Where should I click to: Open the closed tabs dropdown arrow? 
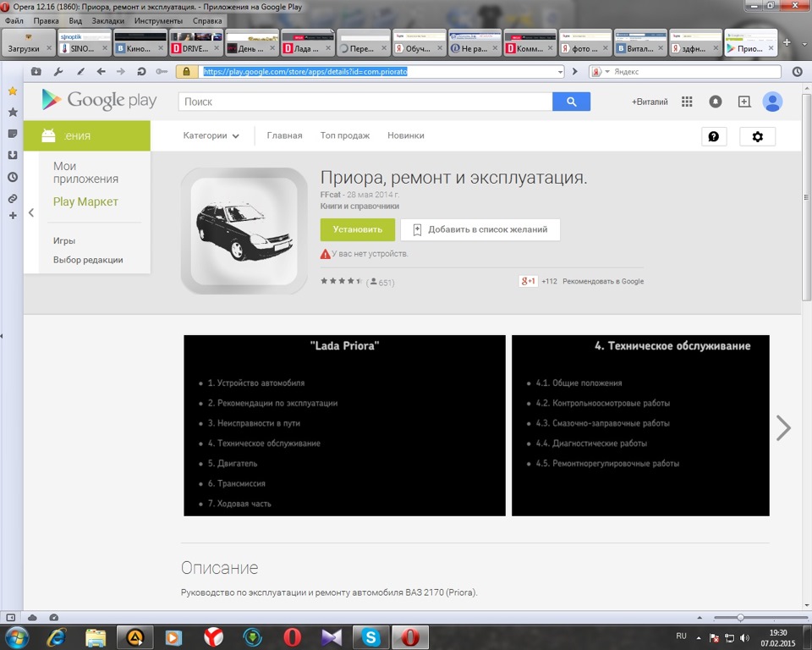pos(804,43)
